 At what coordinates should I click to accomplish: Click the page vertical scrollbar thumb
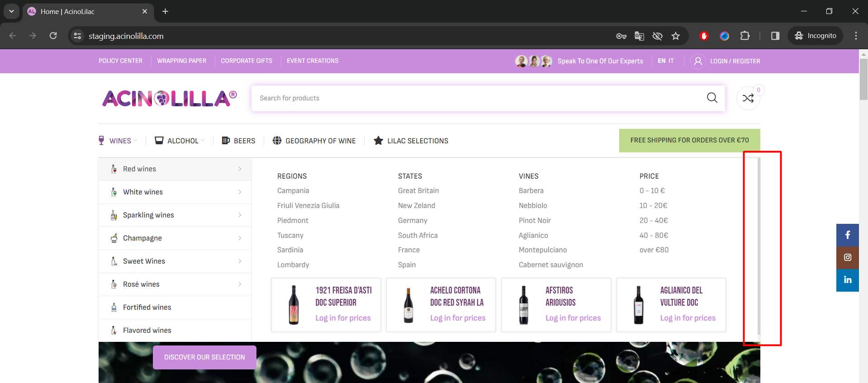[x=863, y=79]
